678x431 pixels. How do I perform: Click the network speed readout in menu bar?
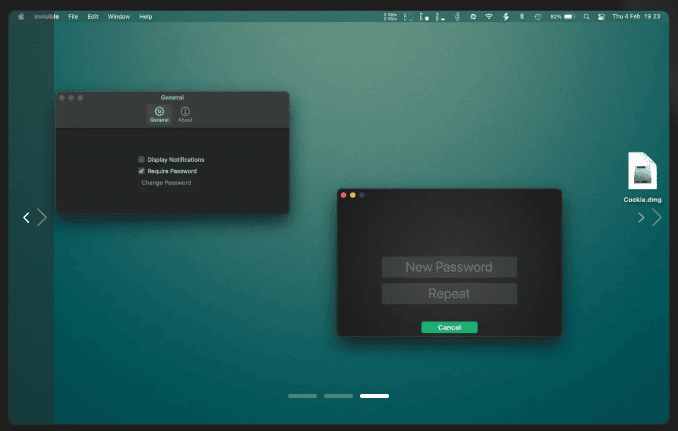(390, 16)
